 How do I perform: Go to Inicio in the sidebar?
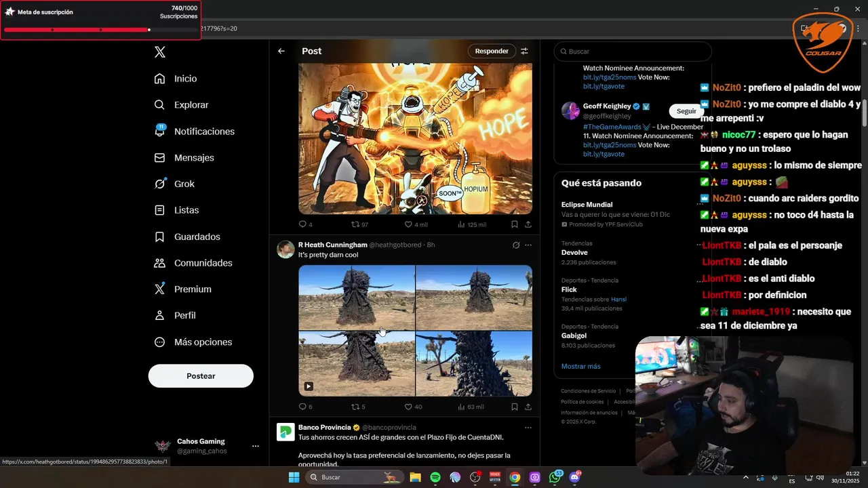[x=176, y=79]
